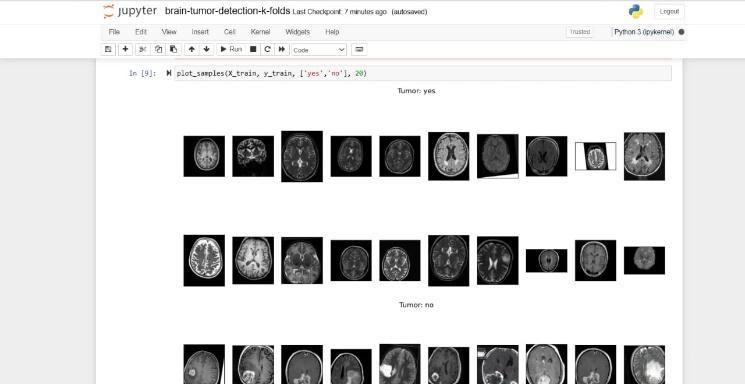Click the 'Tumor: no' plot title
745x384 pixels.
[416, 305]
